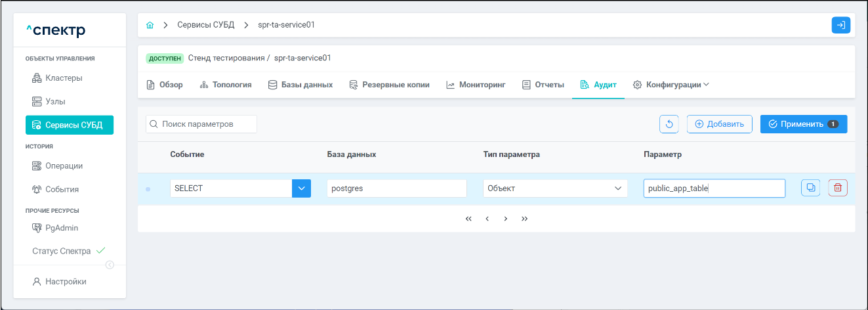Screen dimensions: 868x310
Task: Expand the Событие SELECT dropdown
Action: [x=301, y=188]
